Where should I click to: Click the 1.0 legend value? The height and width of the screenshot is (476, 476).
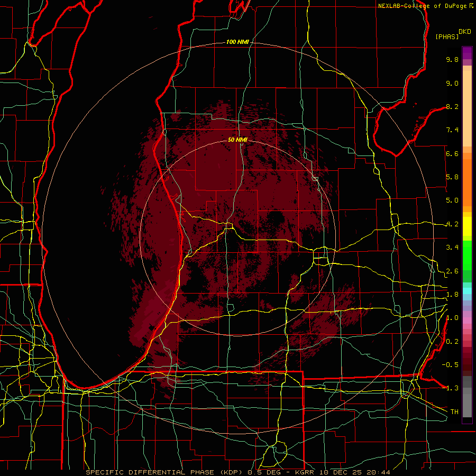(452, 318)
